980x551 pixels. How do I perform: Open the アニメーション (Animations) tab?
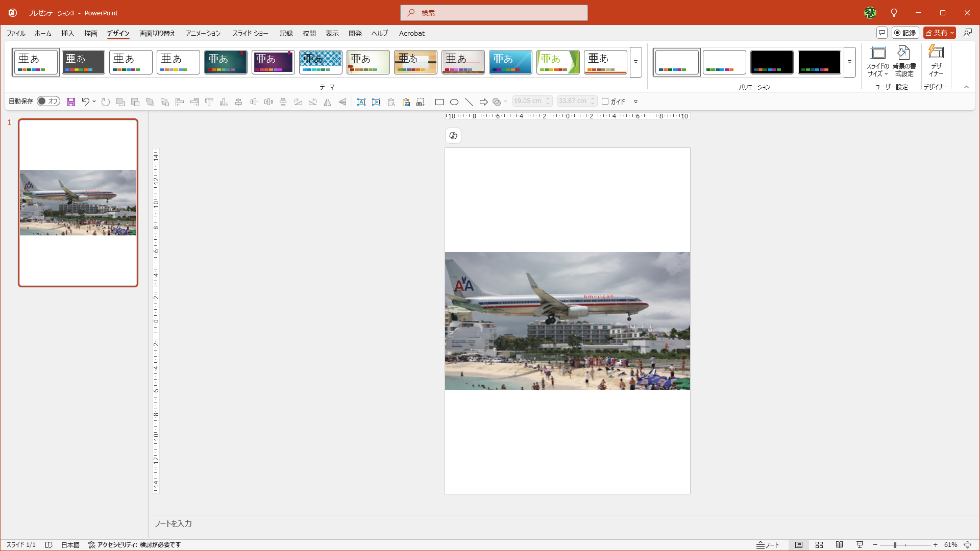click(203, 33)
